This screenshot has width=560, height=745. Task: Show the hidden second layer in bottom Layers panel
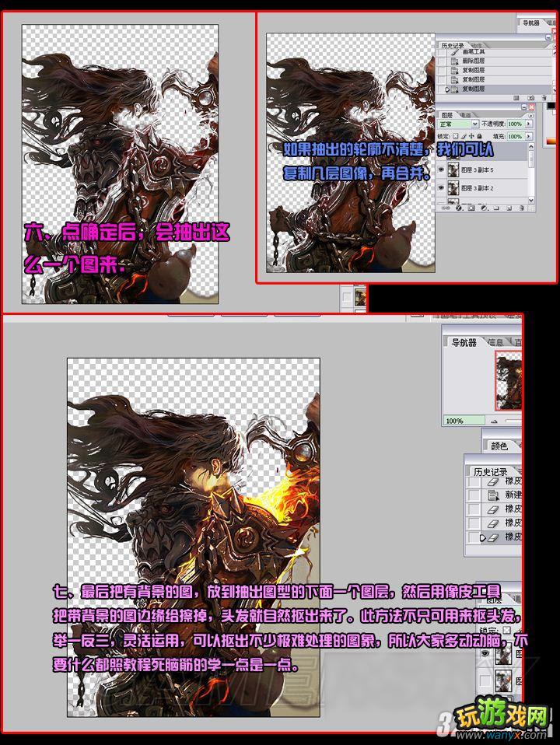[x=485, y=680]
